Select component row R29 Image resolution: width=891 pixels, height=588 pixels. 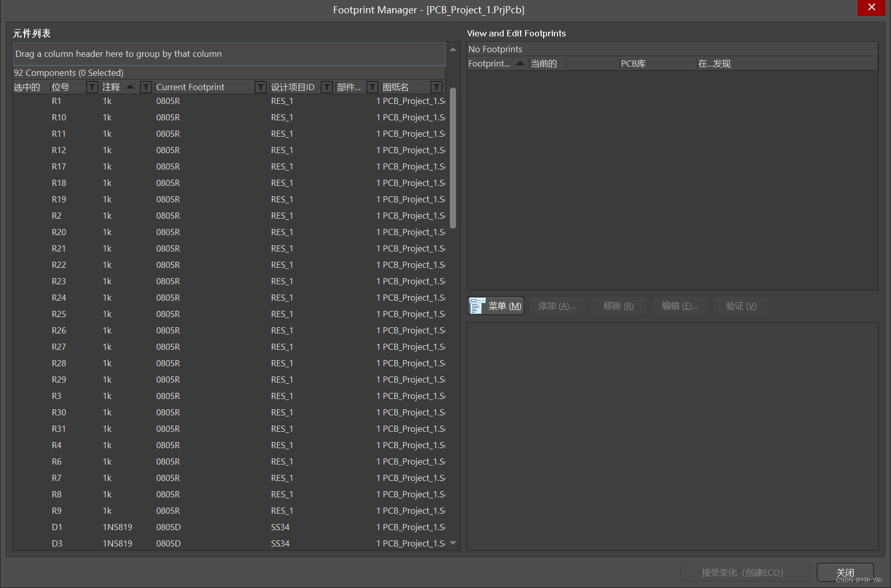point(229,380)
